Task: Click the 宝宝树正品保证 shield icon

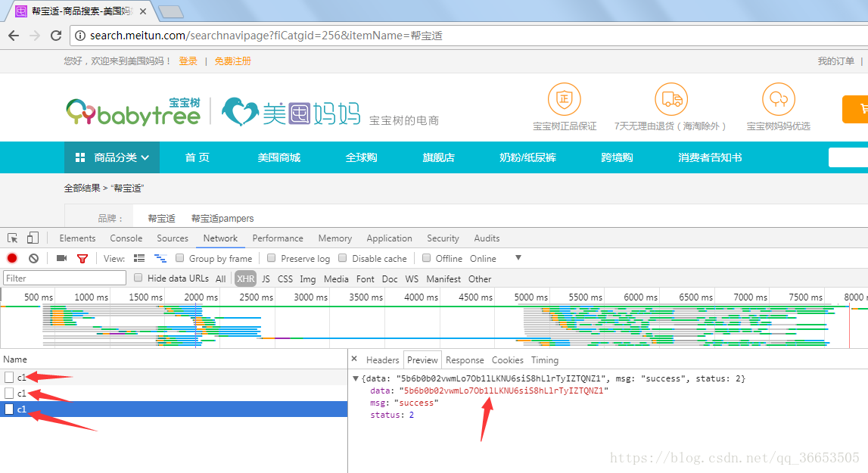Action: [x=564, y=100]
